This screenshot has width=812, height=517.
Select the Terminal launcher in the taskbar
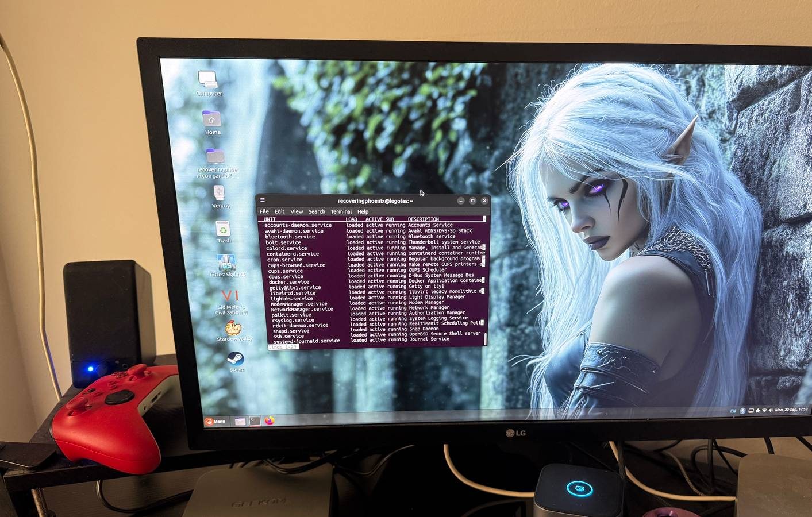[254, 421]
